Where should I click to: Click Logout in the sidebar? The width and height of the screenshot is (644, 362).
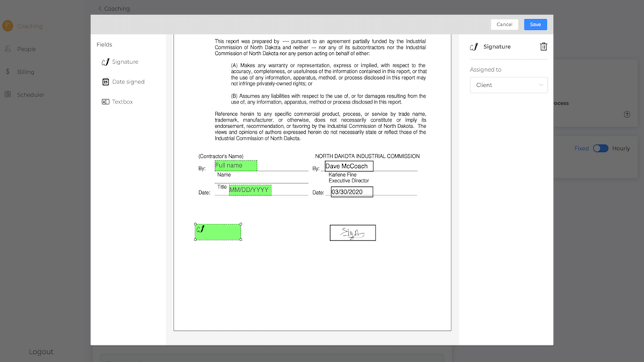click(x=41, y=352)
